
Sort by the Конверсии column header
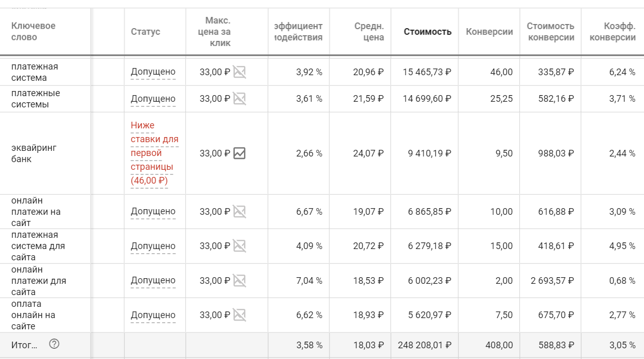[489, 32]
